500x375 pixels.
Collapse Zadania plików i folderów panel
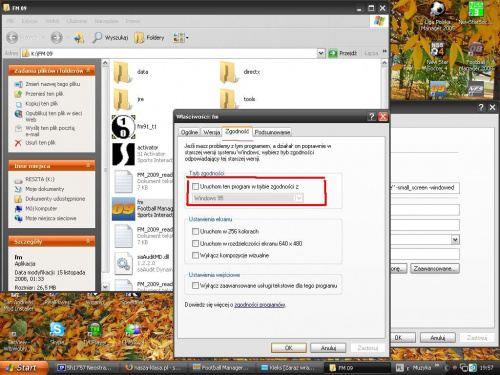point(88,70)
